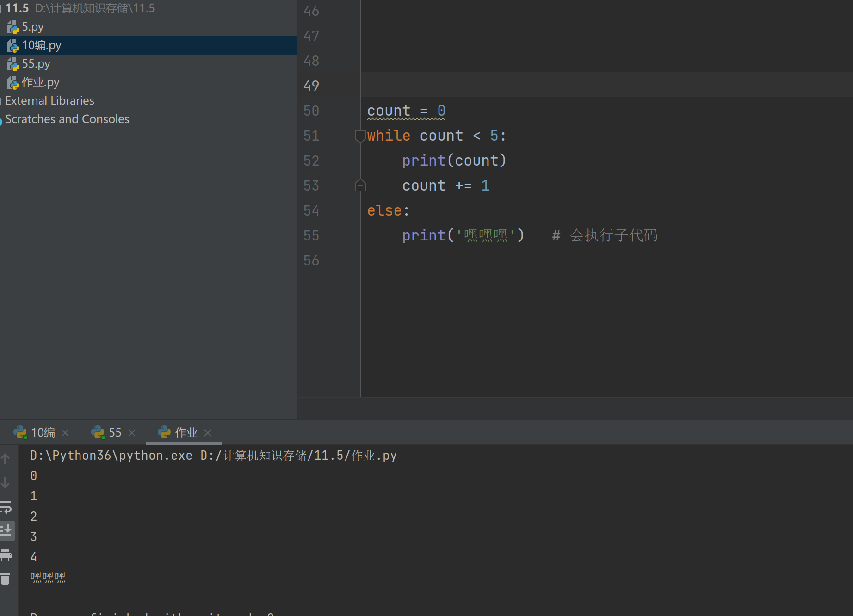Click line number 50 in gutter

tap(311, 111)
